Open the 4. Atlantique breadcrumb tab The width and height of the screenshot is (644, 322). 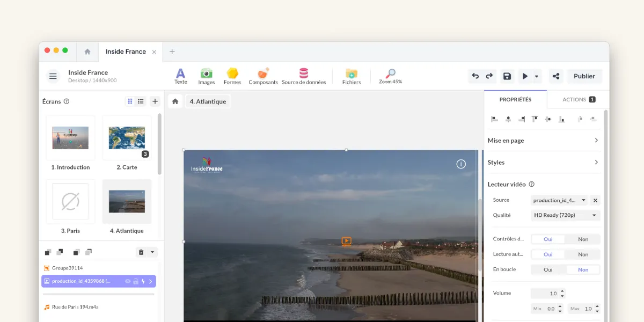coord(208,101)
